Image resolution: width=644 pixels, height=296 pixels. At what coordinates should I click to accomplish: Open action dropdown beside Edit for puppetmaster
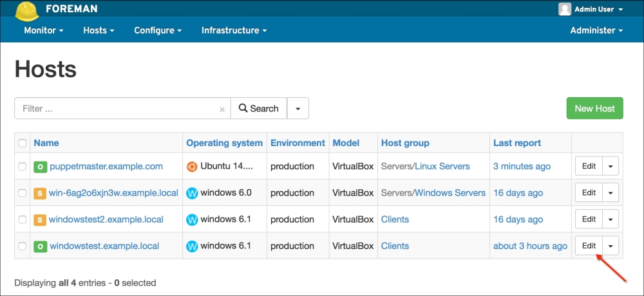coord(611,166)
